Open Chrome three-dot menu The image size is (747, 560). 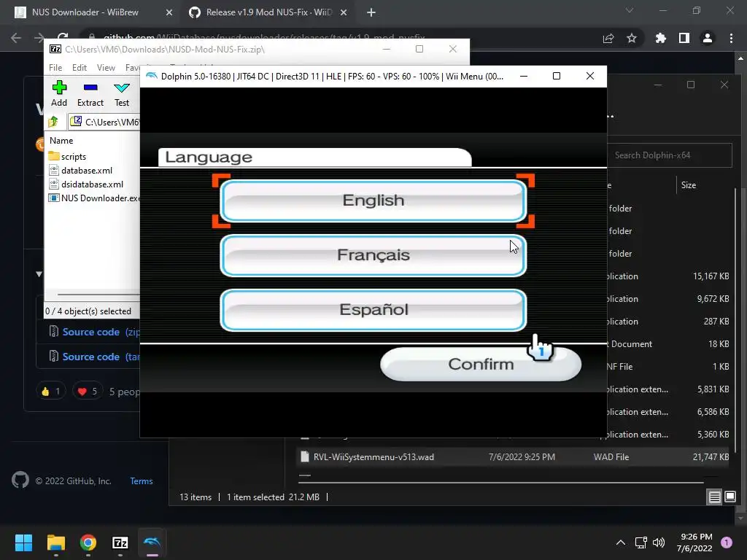[x=731, y=38]
